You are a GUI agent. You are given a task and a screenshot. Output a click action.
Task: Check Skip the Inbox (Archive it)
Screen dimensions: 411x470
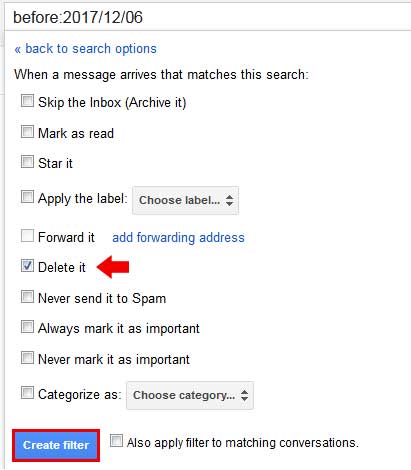click(27, 100)
